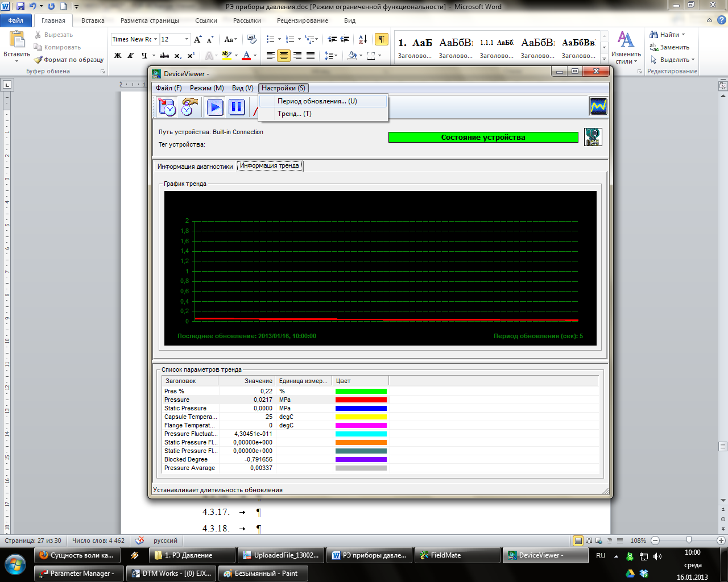Viewport: 728px width, 582px height.
Task: Click the red Pressure color swatch
Action: (x=361, y=400)
